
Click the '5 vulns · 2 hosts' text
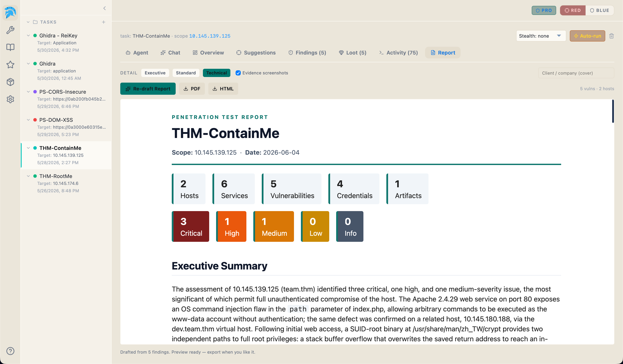point(597,89)
